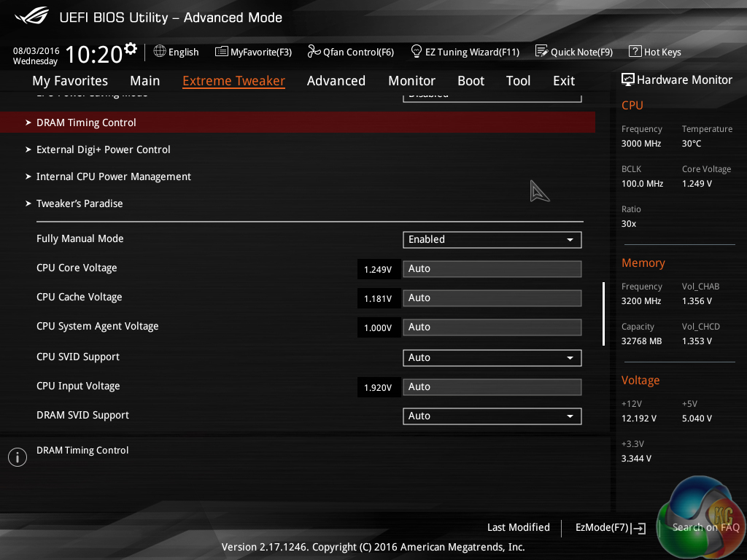This screenshot has height=560, width=747.
Task: Click the 5.040 V reading
Action: point(697,419)
